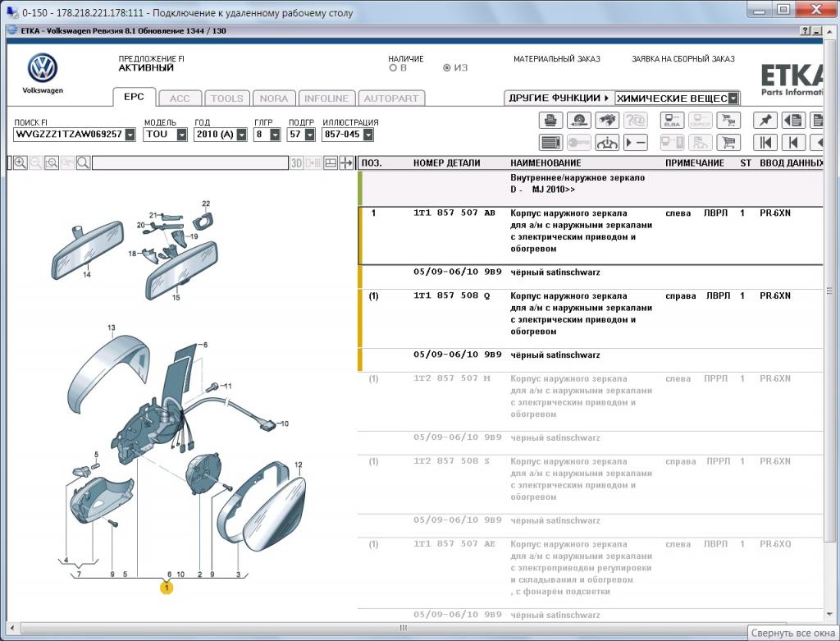Image resolution: width=840 pixels, height=641 pixels.
Task: Click the single shopping cart icon
Action: pos(728,142)
